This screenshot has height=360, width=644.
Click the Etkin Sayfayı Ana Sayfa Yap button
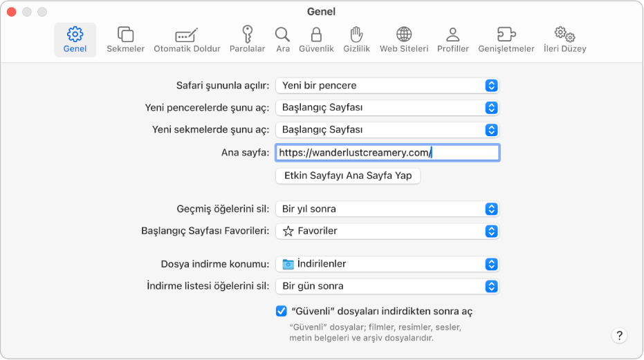pos(348,176)
